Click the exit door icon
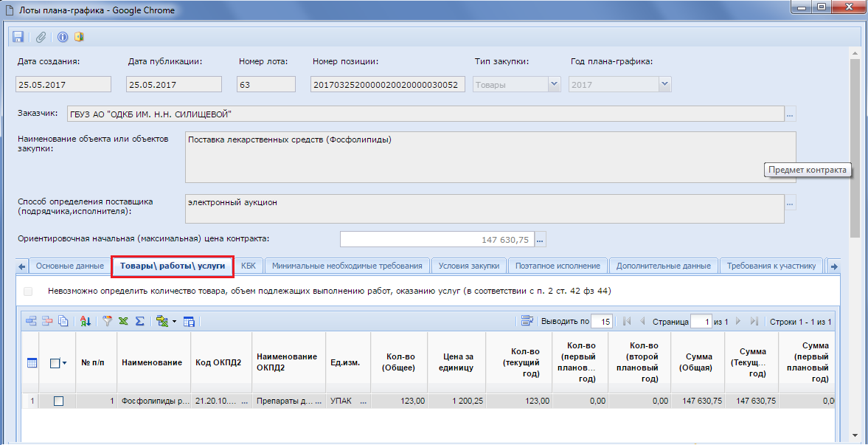 pyautogui.click(x=79, y=37)
